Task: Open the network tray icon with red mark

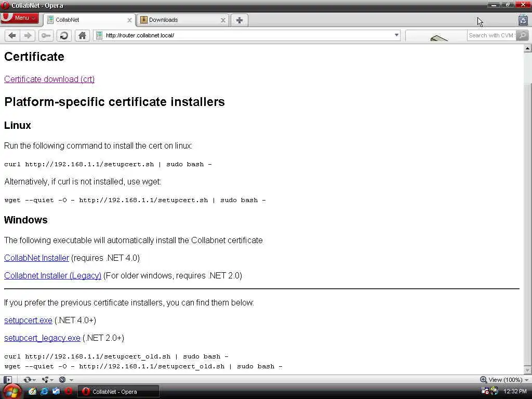Action: [x=485, y=391]
